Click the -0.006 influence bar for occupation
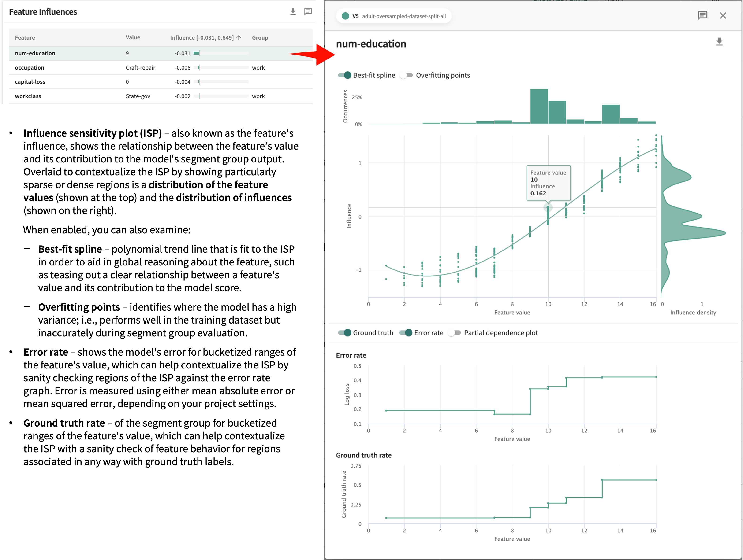 [x=221, y=68]
